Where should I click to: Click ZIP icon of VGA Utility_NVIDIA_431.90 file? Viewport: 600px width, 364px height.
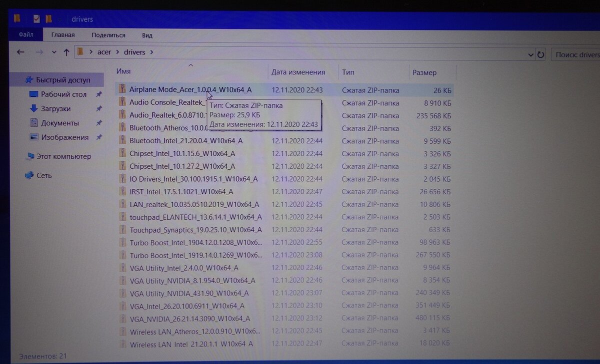tap(122, 293)
